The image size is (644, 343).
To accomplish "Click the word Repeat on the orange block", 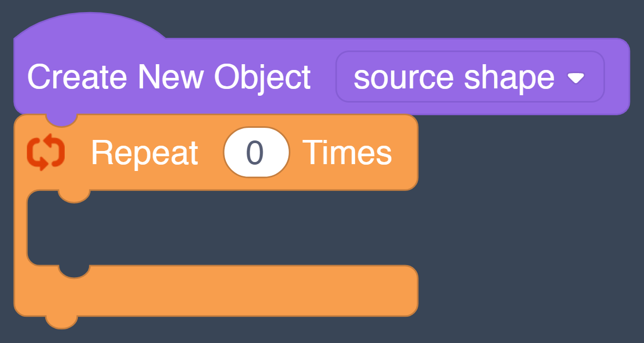I will pos(144,152).
